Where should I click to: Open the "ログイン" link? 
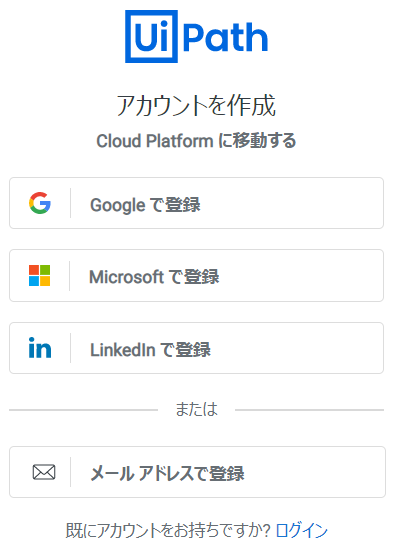coord(302,531)
